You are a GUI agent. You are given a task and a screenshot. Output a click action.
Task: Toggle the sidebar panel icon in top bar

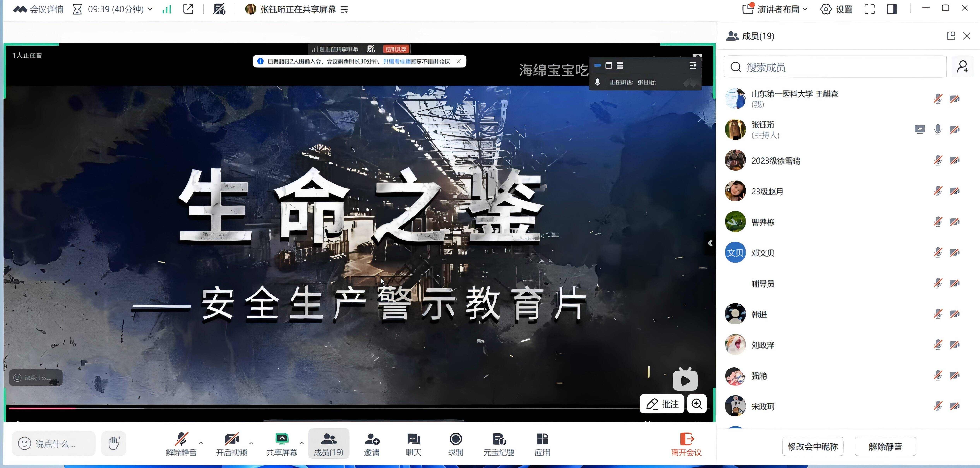[x=892, y=9]
